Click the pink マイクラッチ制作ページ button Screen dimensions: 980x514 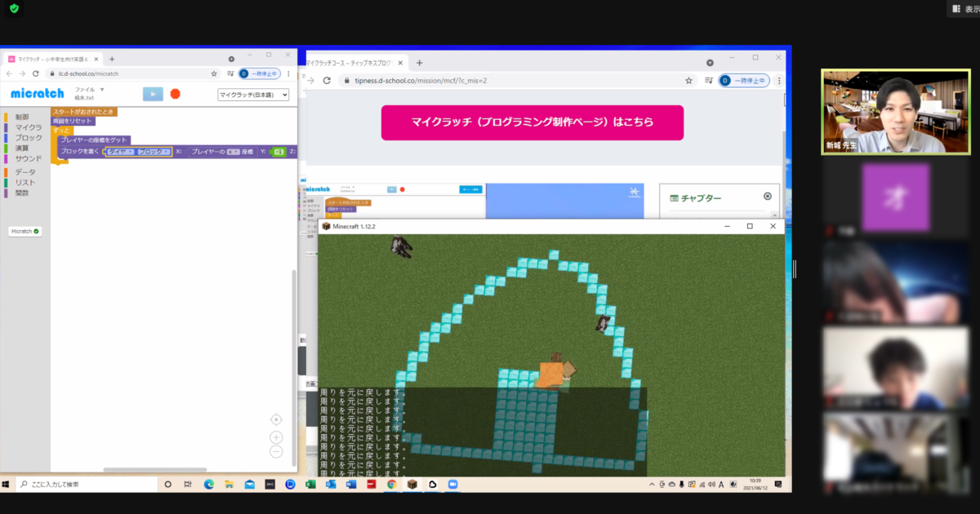pos(532,122)
